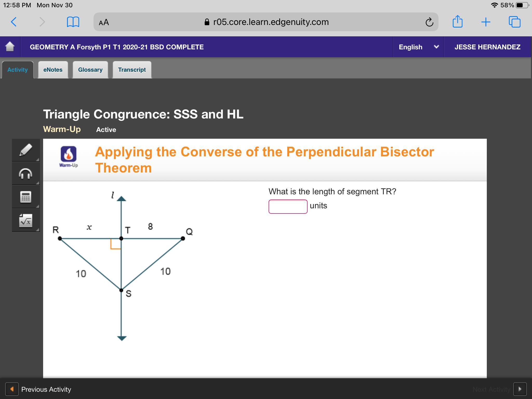532x399 pixels.
Task: Open Safari bookmarks book icon
Action: click(73, 22)
